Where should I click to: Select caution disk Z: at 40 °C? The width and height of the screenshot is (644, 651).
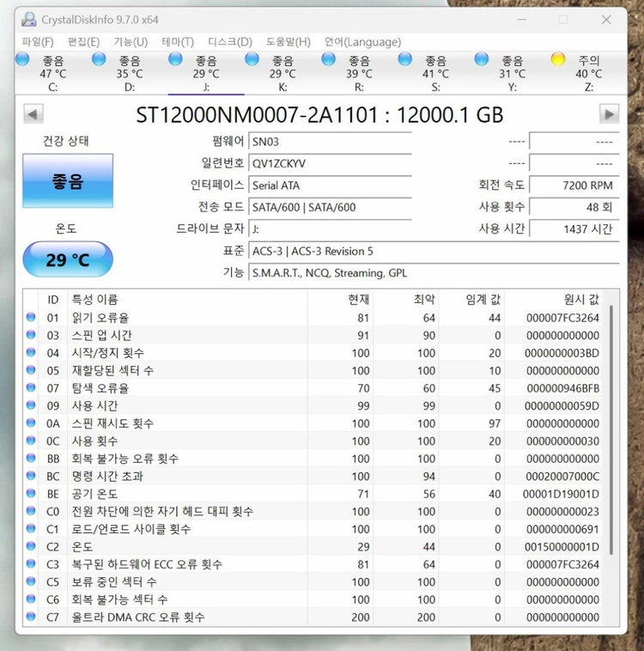click(589, 73)
